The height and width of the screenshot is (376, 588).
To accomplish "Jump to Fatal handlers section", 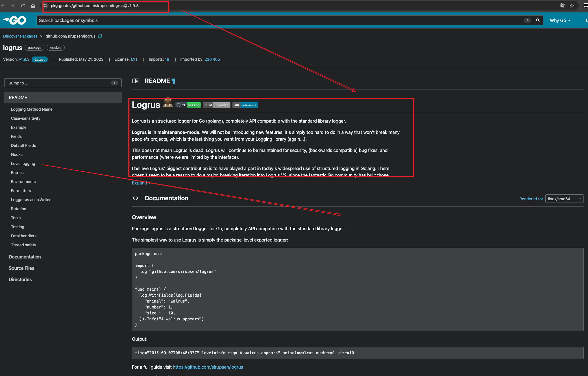I will point(24,236).
